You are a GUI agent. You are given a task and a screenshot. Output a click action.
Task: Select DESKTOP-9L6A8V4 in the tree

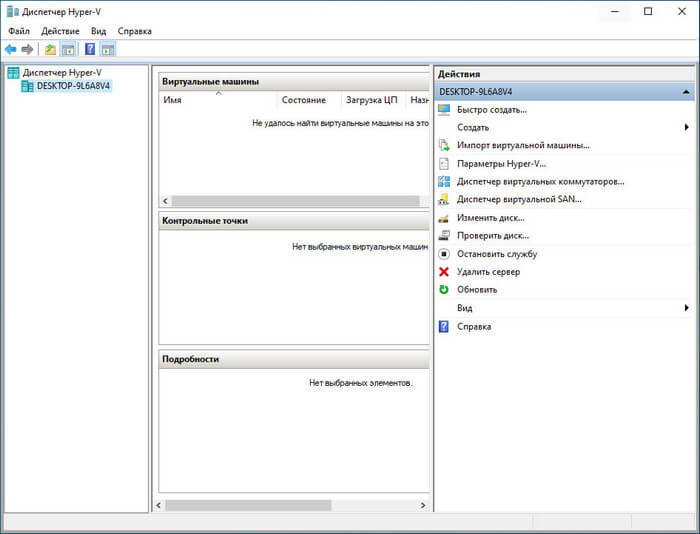(73, 86)
